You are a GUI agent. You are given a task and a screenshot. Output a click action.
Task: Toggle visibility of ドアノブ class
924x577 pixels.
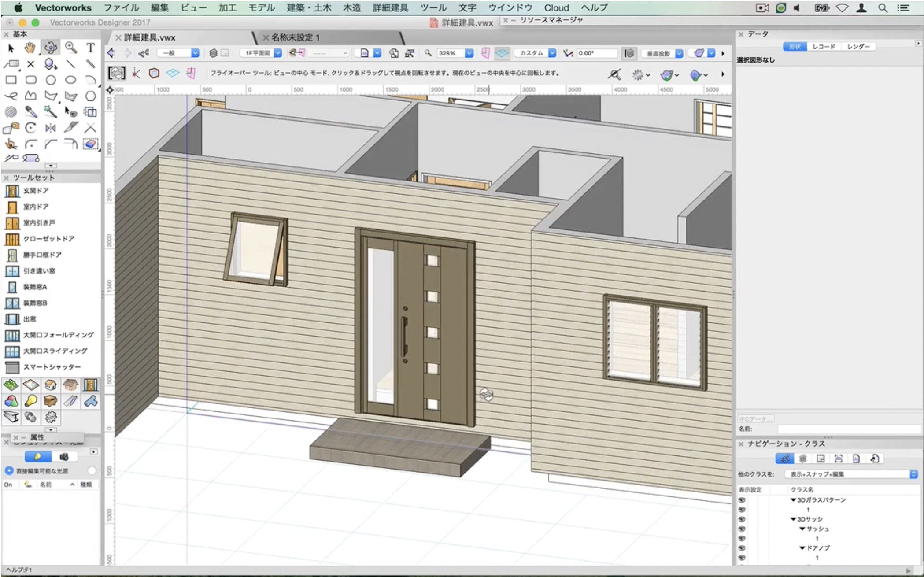[x=742, y=548]
